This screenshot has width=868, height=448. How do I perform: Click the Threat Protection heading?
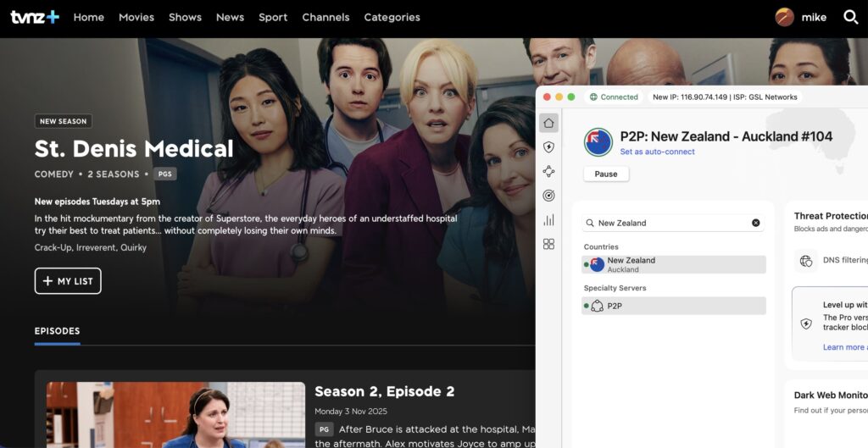[x=831, y=216]
